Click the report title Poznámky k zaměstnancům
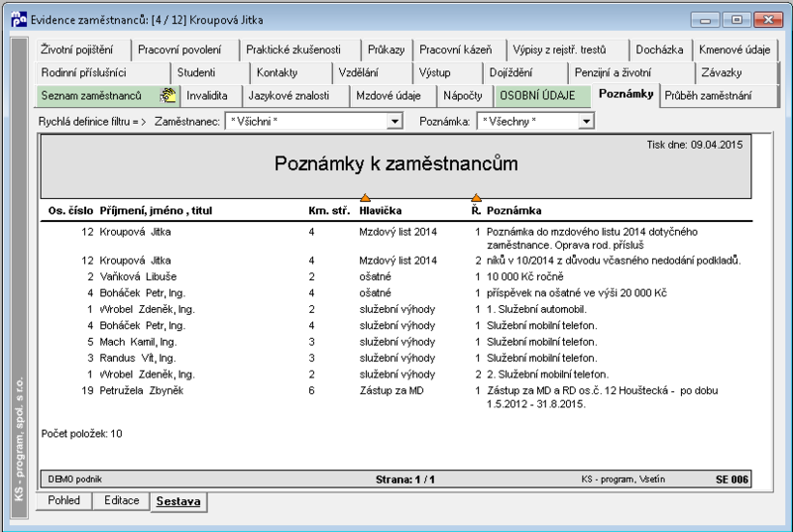The width and height of the screenshot is (793, 532). click(396, 163)
